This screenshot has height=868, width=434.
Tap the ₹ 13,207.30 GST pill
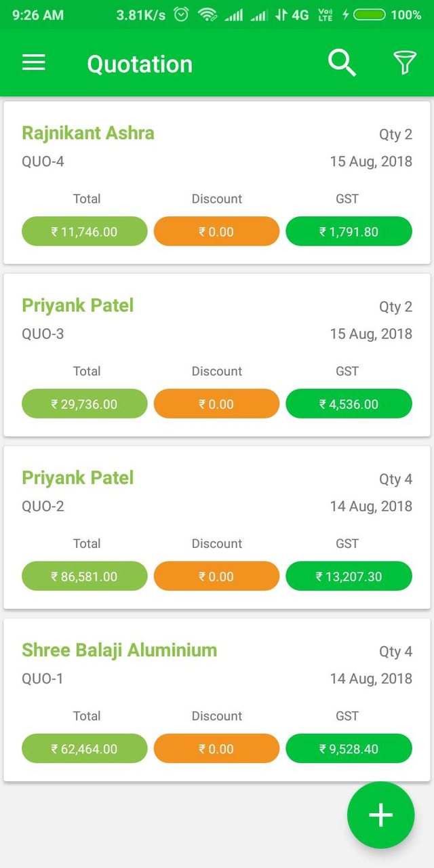click(x=349, y=576)
